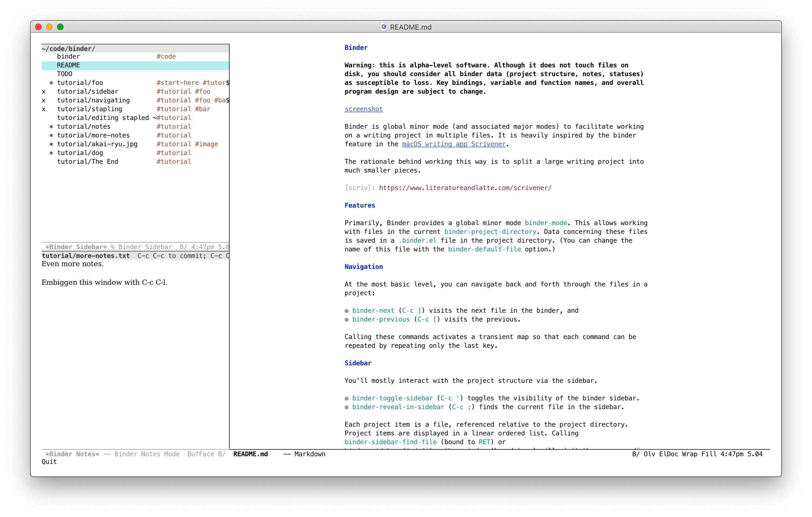Select tutorial/stapling in the sidebar

point(90,109)
